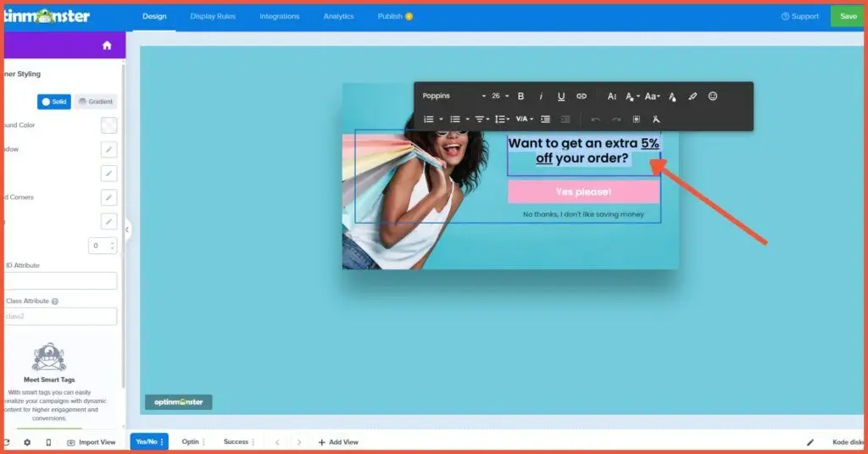
Task: Toggle bold formatting in text toolbar
Action: [520, 97]
